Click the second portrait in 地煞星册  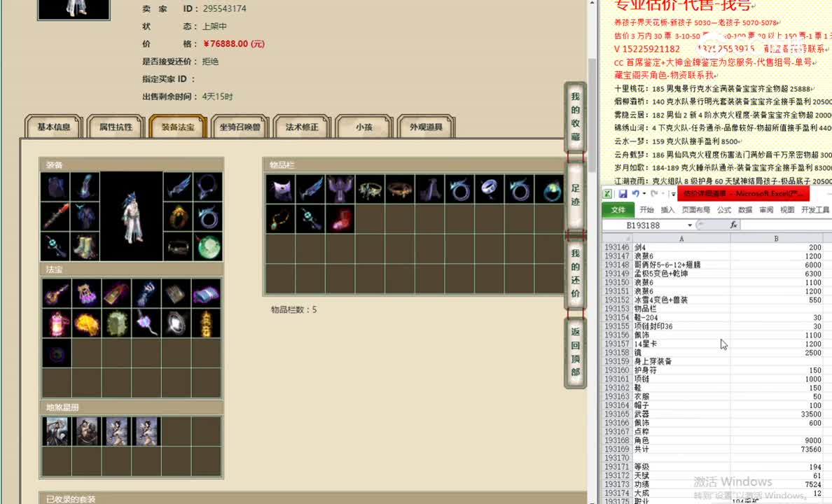point(86,431)
